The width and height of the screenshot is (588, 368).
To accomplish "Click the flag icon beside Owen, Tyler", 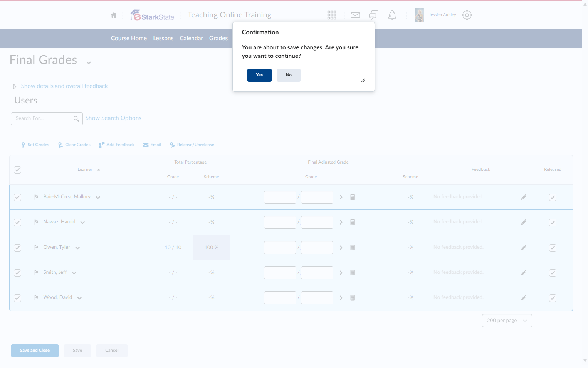I will tap(36, 248).
